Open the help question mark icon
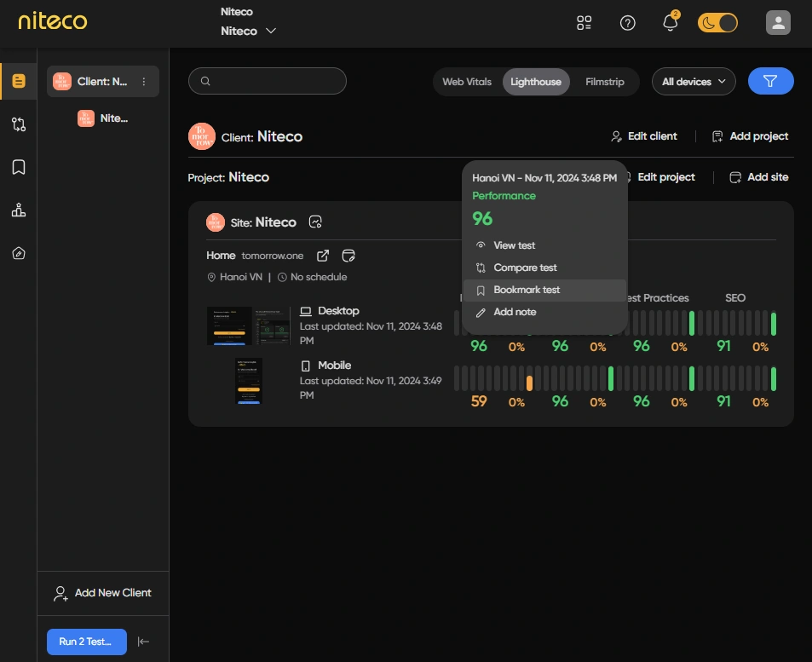The height and width of the screenshot is (662, 812). click(x=627, y=23)
